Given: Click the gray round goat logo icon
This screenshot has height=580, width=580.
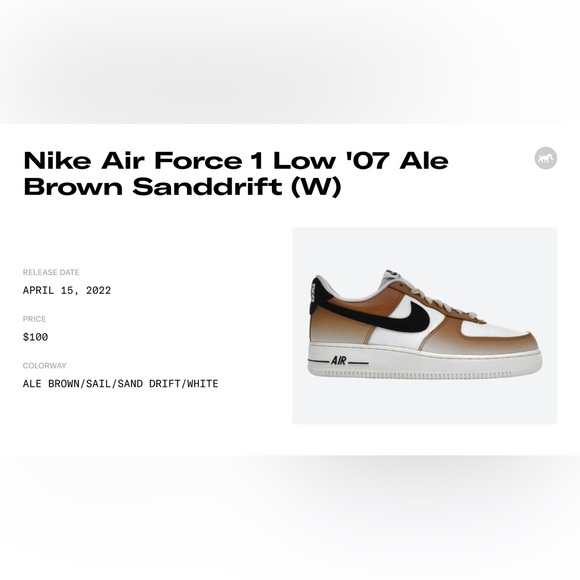Looking at the screenshot, I should (x=546, y=158).
